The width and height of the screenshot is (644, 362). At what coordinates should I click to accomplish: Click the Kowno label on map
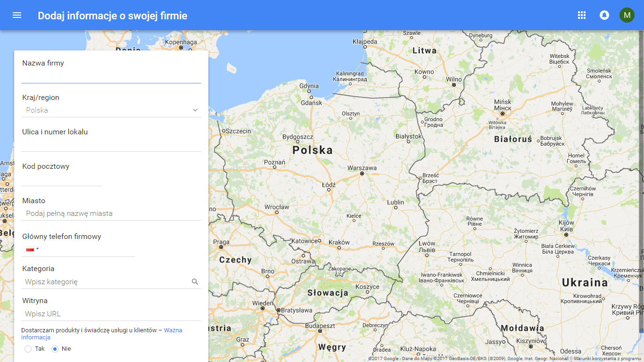pos(424,72)
